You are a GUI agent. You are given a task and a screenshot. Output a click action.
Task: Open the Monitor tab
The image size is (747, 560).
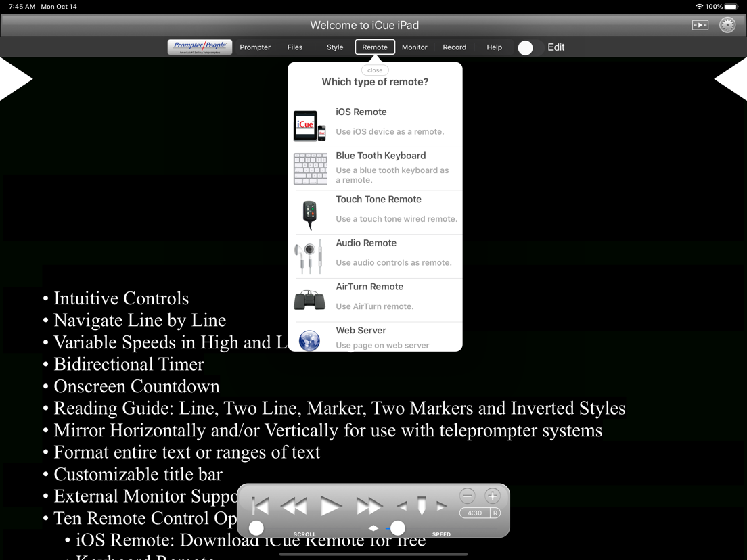[x=415, y=47]
